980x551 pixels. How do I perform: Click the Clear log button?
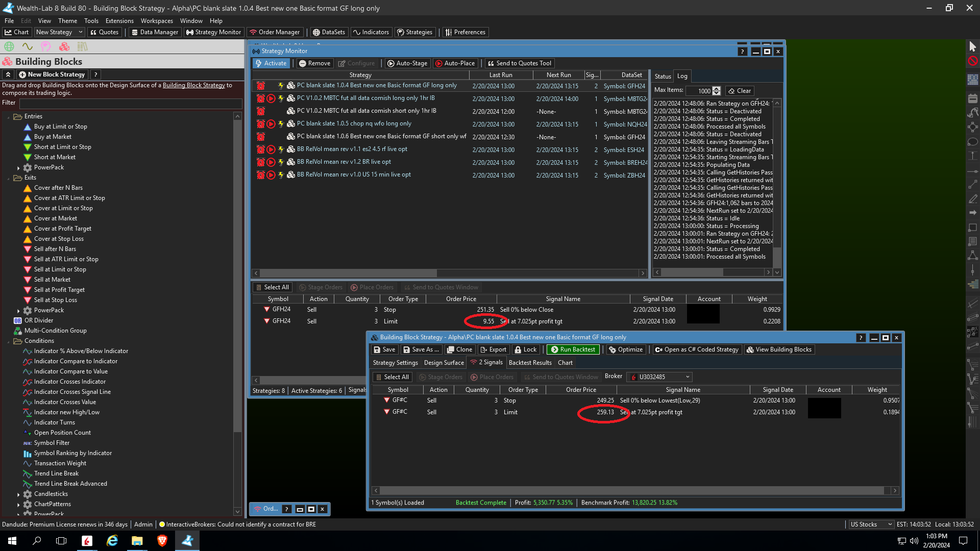740,91
